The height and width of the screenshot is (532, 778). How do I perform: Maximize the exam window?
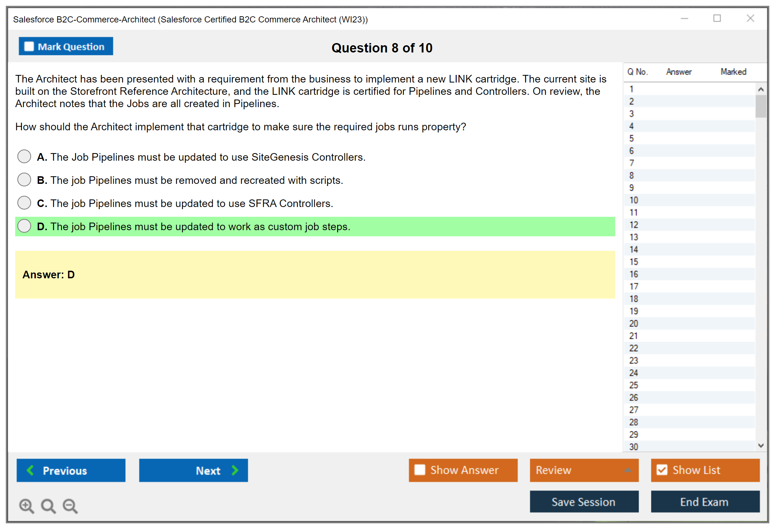pyautogui.click(x=717, y=18)
